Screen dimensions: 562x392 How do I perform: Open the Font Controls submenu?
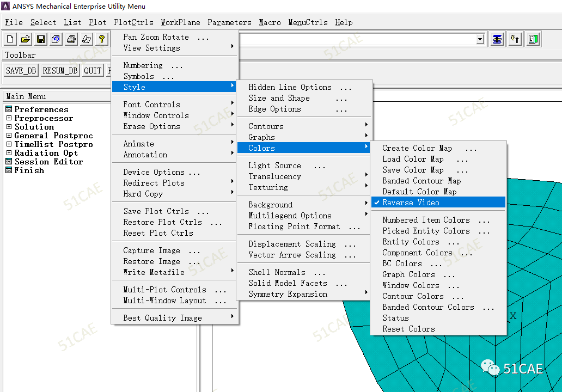click(175, 105)
